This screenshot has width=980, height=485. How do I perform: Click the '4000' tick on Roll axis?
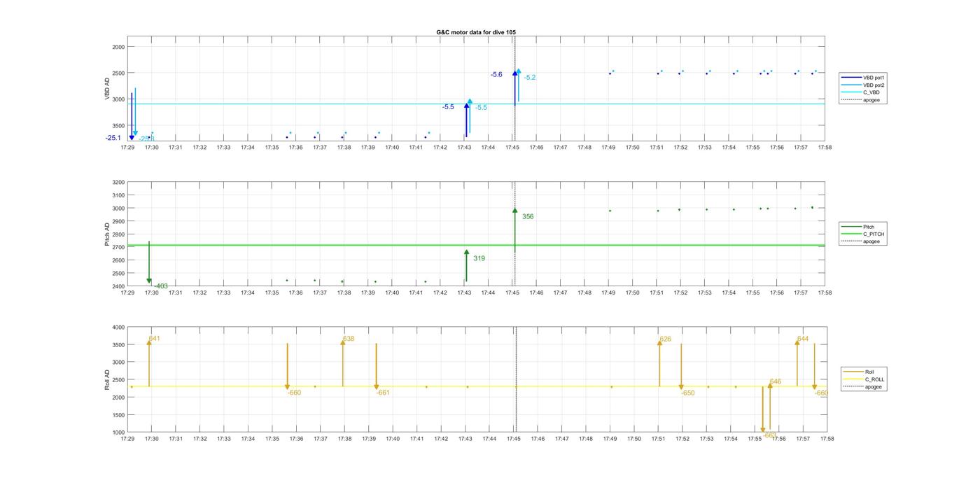click(x=118, y=328)
